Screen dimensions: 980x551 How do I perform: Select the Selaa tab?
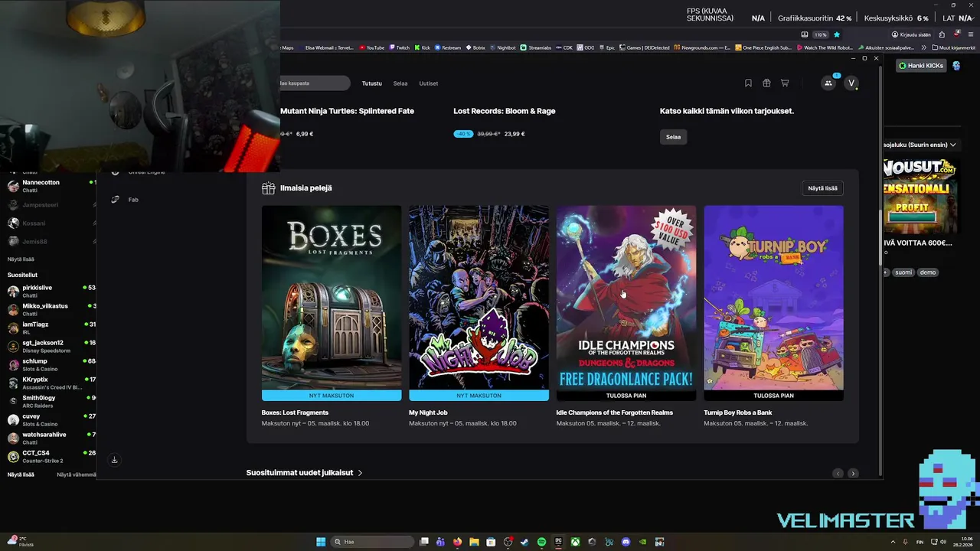tap(400, 83)
